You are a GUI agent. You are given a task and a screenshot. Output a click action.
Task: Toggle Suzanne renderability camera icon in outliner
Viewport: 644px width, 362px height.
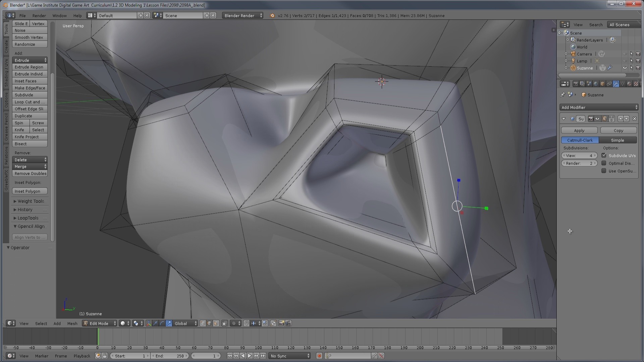tap(638, 68)
